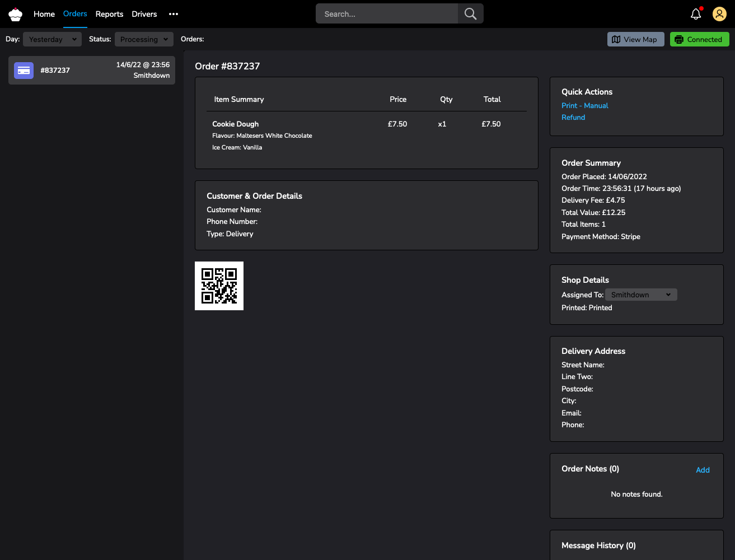Click the Order #837237 heading
The height and width of the screenshot is (560, 735).
[x=227, y=66]
